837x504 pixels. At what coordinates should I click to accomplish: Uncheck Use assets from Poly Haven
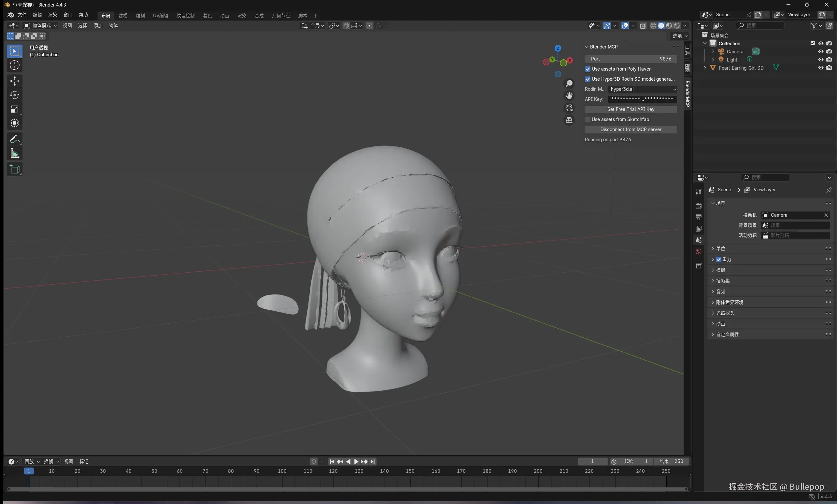588,69
